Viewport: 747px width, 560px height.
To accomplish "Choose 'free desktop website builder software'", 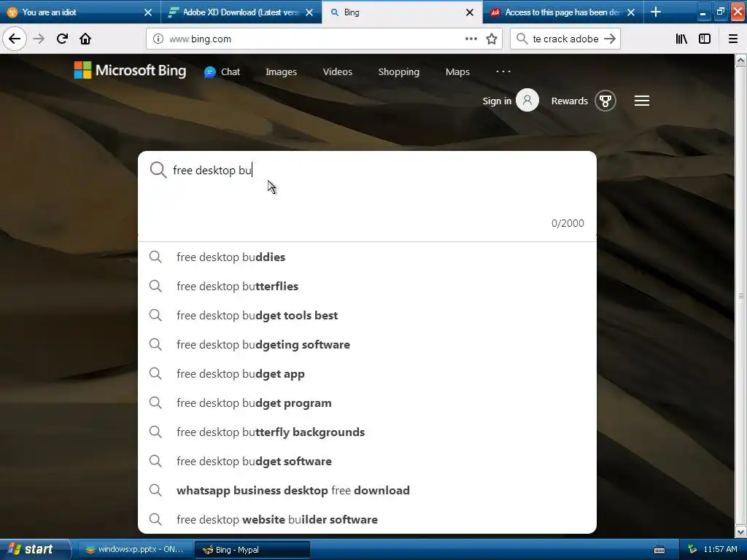I will [367, 519].
